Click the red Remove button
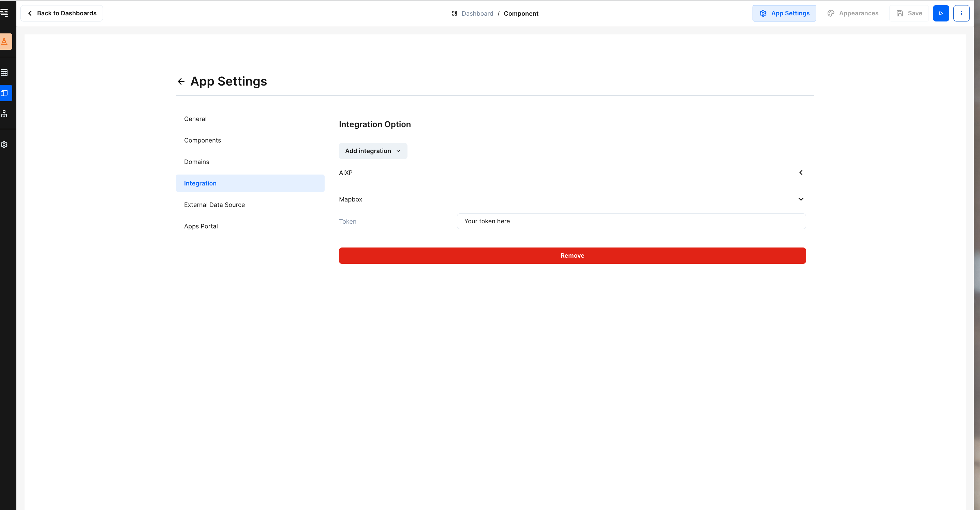The width and height of the screenshot is (980, 510). click(x=572, y=256)
